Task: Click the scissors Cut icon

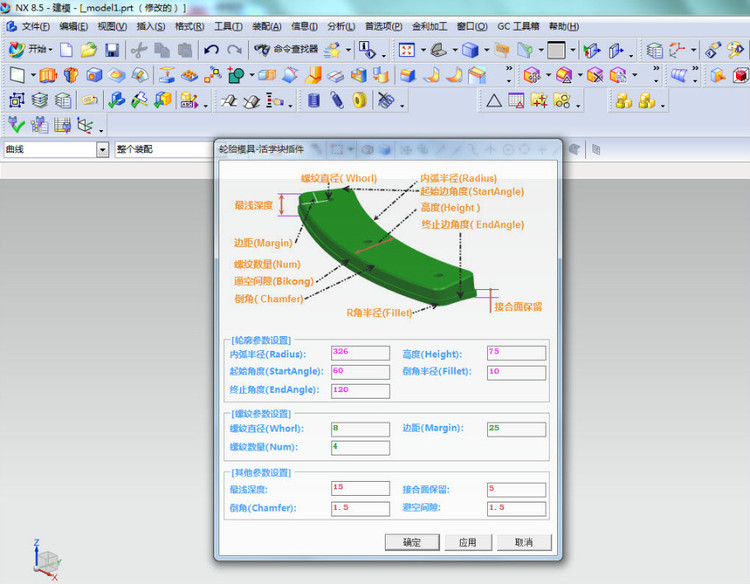Action: [x=138, y=49]
